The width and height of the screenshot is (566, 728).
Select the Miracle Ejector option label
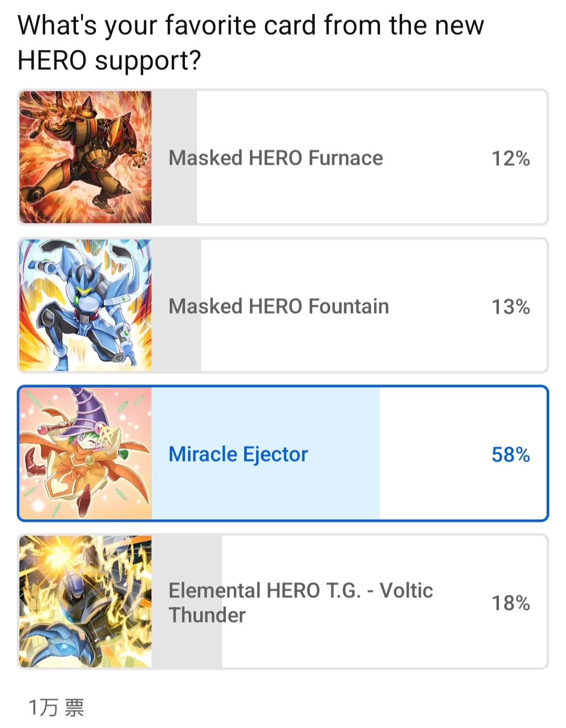(238, 454)
